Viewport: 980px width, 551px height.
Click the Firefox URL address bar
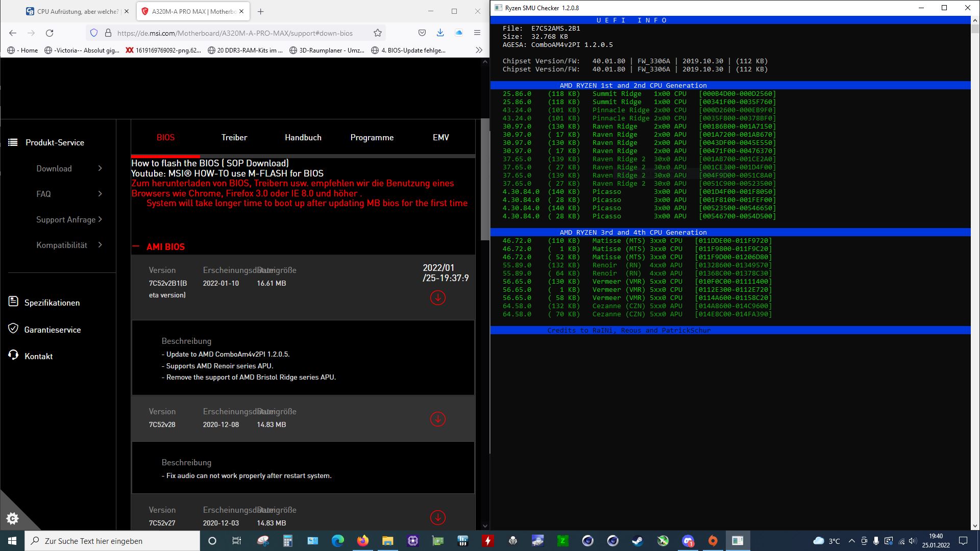(x=235, y=33)
